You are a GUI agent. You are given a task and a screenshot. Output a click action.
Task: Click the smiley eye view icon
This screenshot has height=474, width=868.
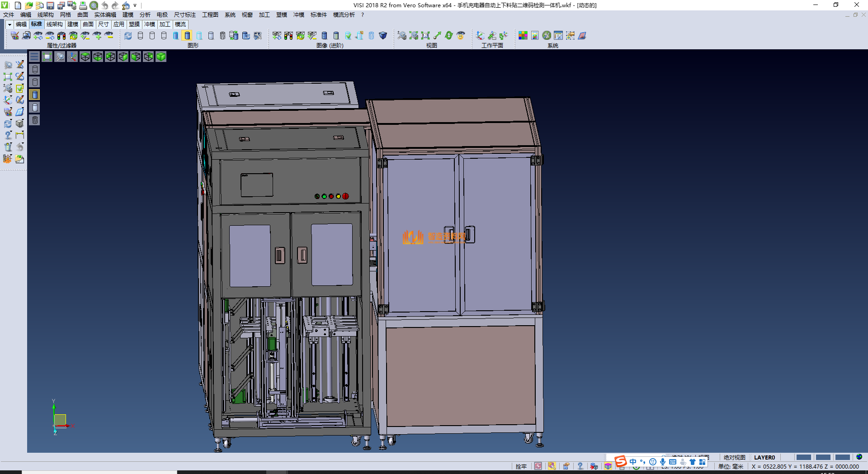tap(461, 35)
